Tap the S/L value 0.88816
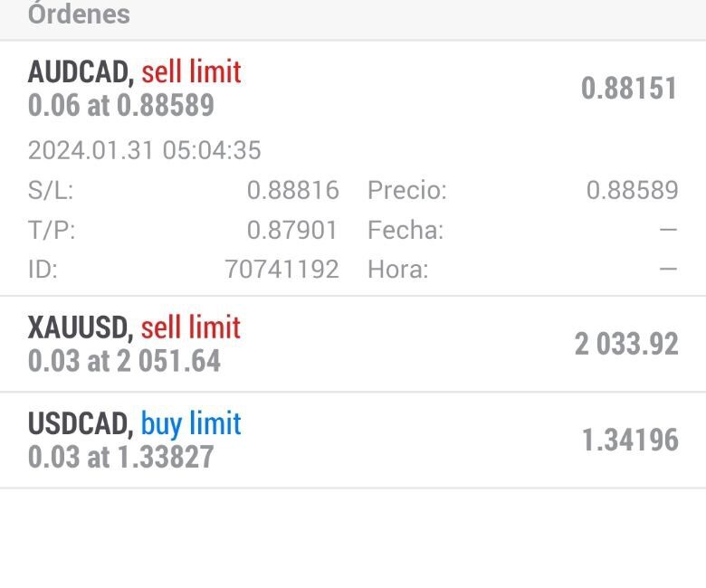This screenshot has height=588, width=706. click(x=292, y=191)
